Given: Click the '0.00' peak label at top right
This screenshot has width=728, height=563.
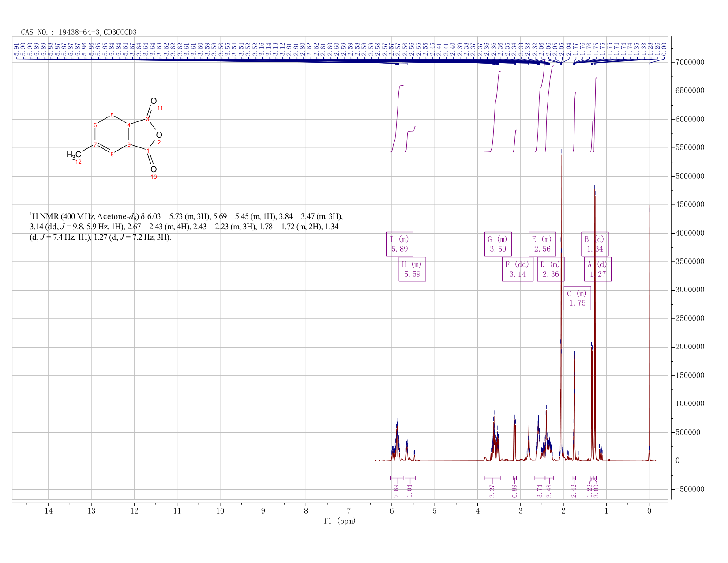Looking at the screenshot, I should pos(664,48).
